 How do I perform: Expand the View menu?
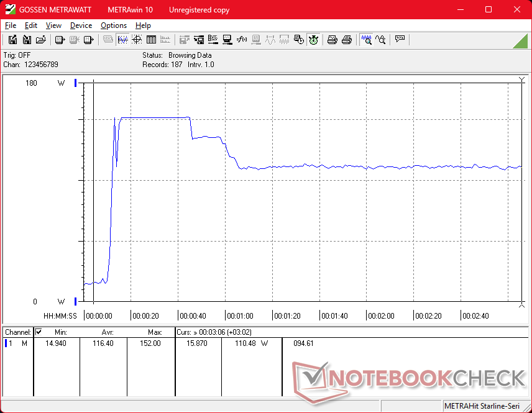click(53, 25)
